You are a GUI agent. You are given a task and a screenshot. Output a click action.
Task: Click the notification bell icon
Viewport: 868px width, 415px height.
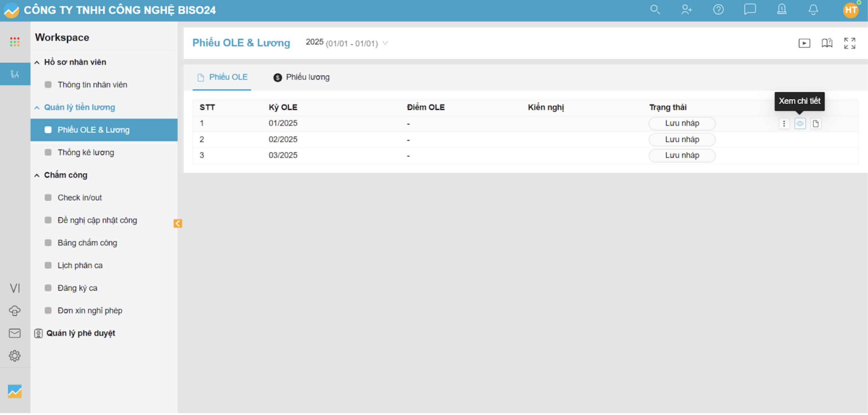tap(813, 10)
